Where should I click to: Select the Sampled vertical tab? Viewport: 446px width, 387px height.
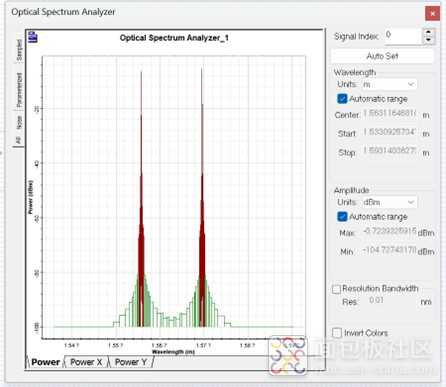click(19, 50)
